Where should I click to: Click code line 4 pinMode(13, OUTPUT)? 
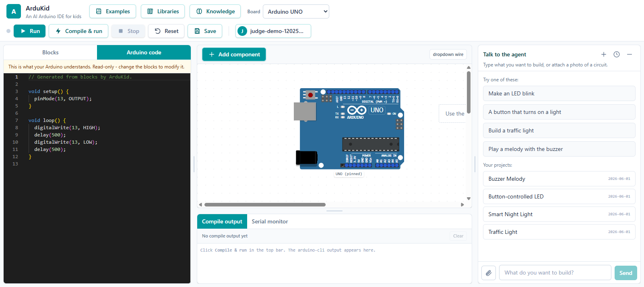(x=63, y=99)
